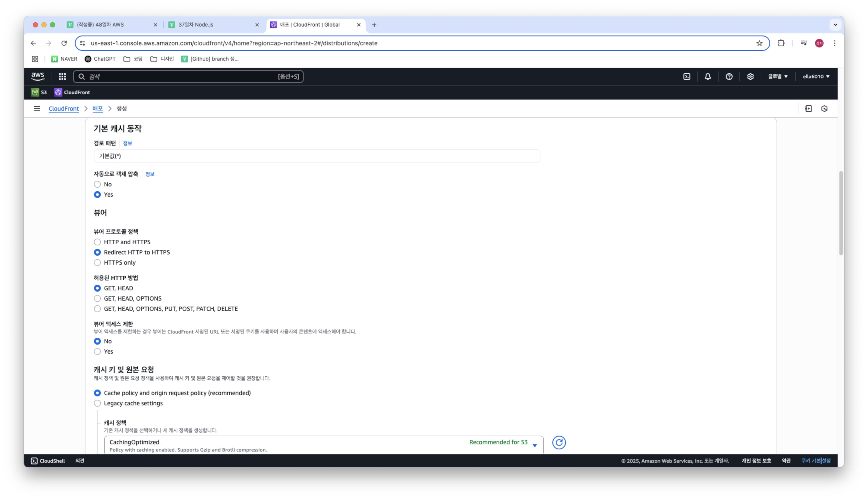868x499 pixels.
Task: Open the Github branch bookmark
Action: click(210, 59)
